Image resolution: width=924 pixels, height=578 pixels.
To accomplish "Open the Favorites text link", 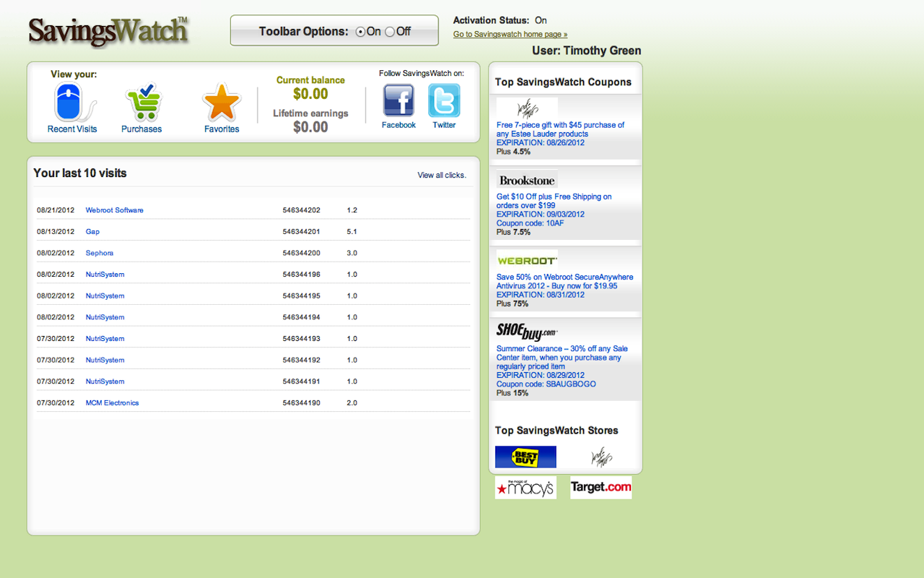I will coord(222,129).
